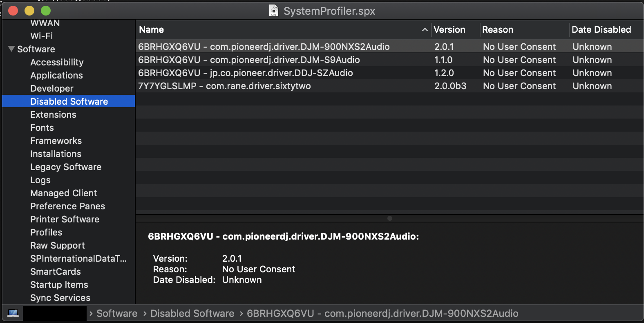
Task: Sort by the Name column header
Action: click(x=152, y=29)
